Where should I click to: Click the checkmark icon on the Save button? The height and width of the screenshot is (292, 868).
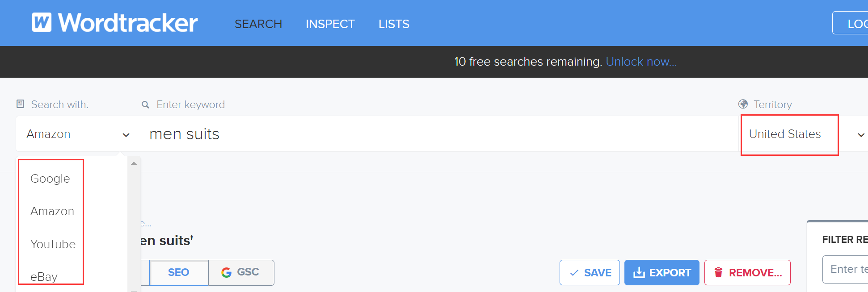[574, 273]
